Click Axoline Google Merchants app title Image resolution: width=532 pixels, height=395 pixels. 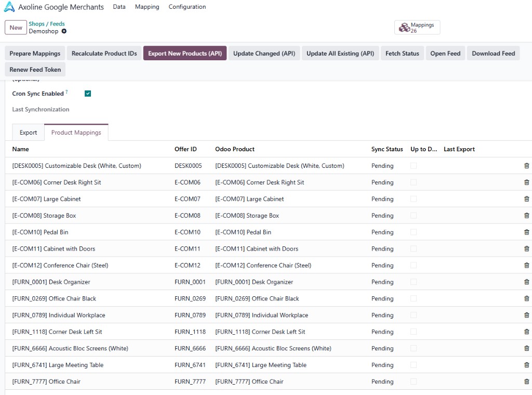coord(61,7)
